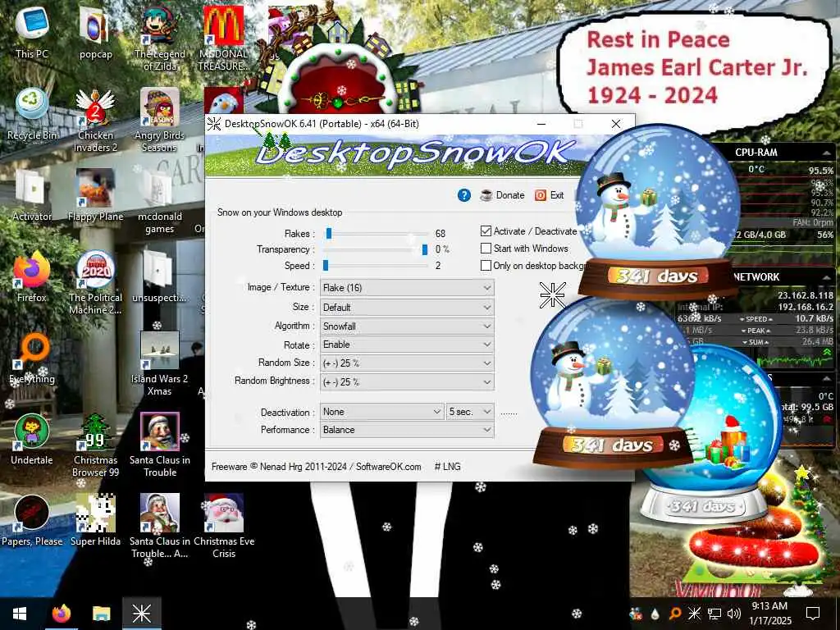Click the blue question mark help icon
This screenshot has width=840, height=630.
[x=464, y=195]
